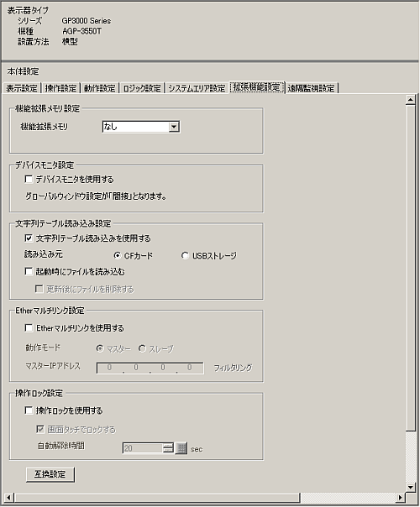This screenshot has height=507, width=420.
Task: Open keypad icon beside 自動解除時間 field
Action: (181, 448)
